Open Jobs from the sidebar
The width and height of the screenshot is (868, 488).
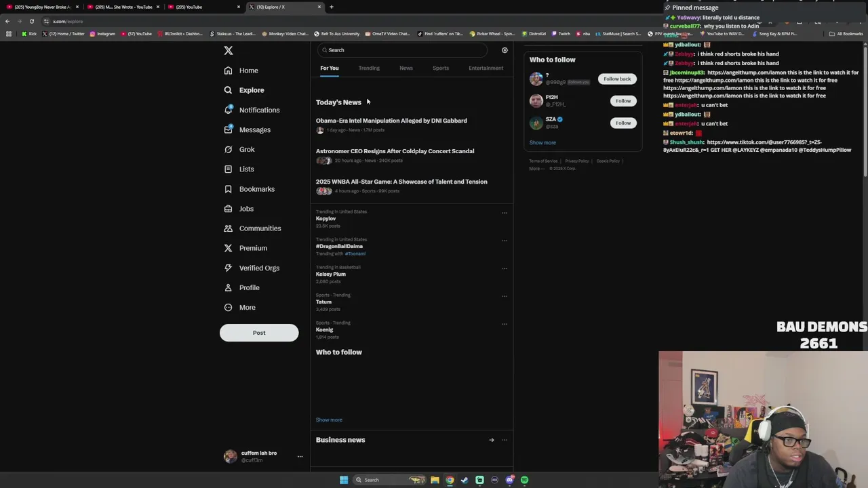click(238, 209)
